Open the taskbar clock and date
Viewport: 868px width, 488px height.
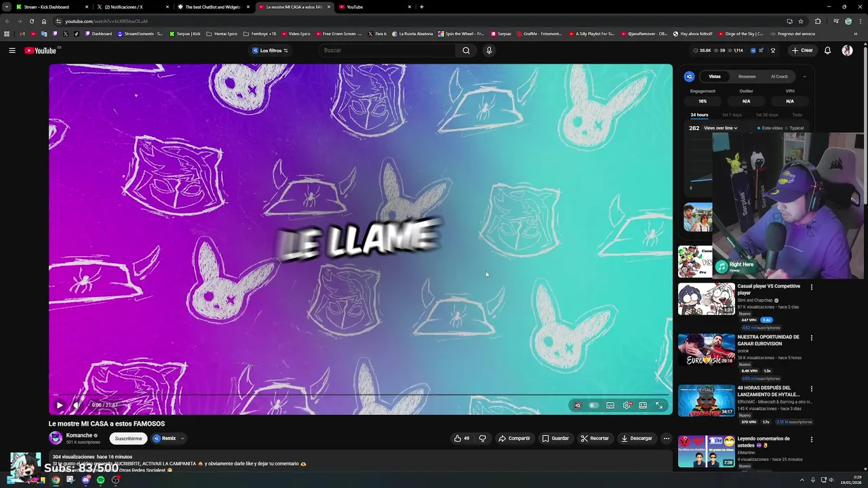pyautogui.click(x=852, y=480)
